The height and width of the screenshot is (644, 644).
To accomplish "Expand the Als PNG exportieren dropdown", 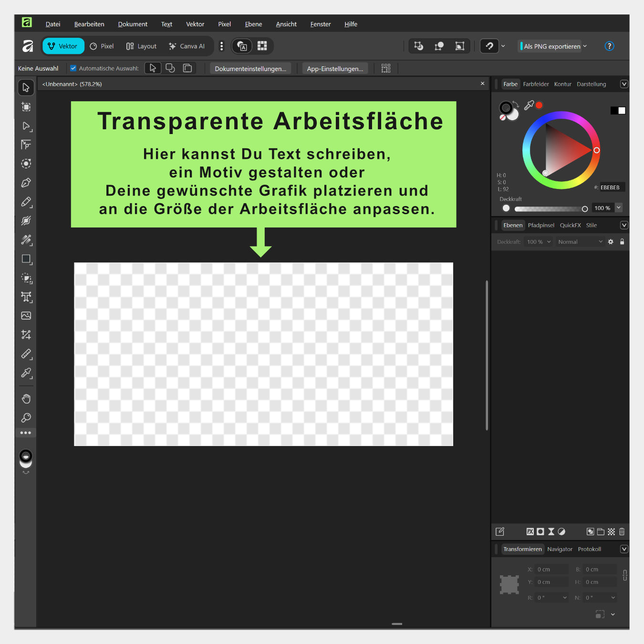I will point(585,46).
